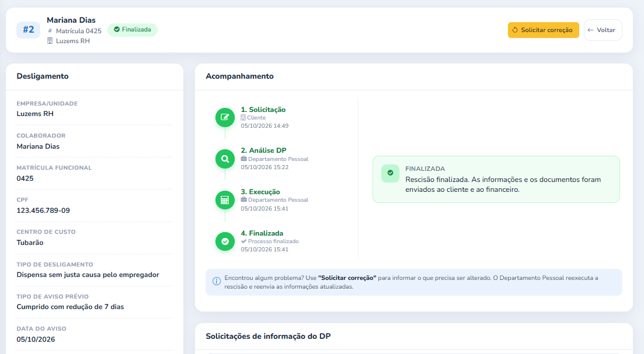Click the timestamp 05/10/2026 15:22

264,167
